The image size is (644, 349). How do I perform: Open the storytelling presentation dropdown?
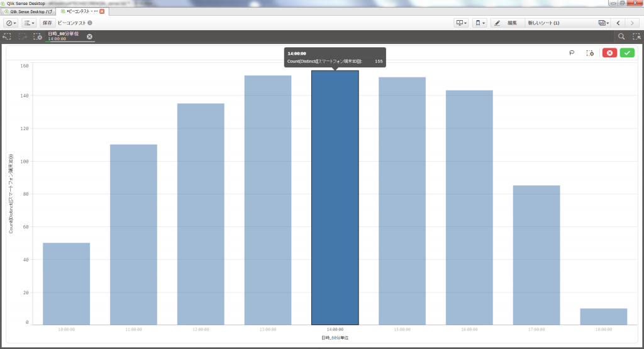[x=461, y=23]
